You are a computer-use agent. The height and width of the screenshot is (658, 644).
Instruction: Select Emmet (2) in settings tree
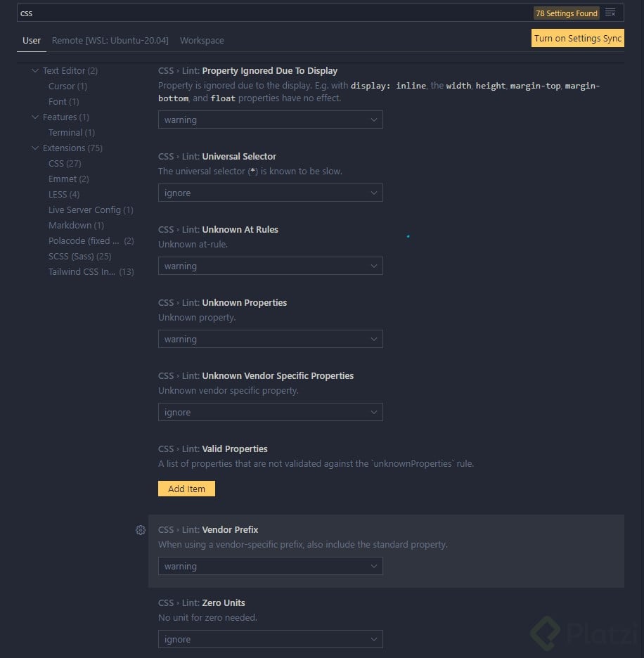click(x=68, y=179)
